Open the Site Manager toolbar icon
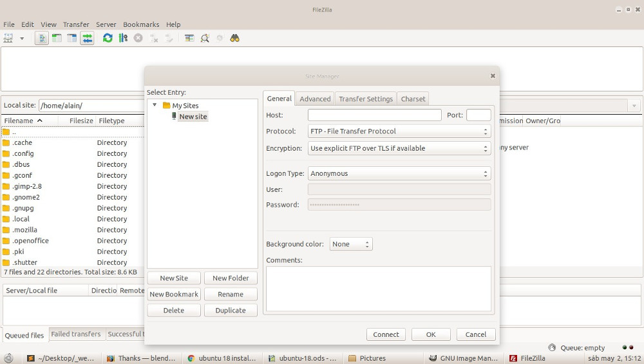 [8, 38]
